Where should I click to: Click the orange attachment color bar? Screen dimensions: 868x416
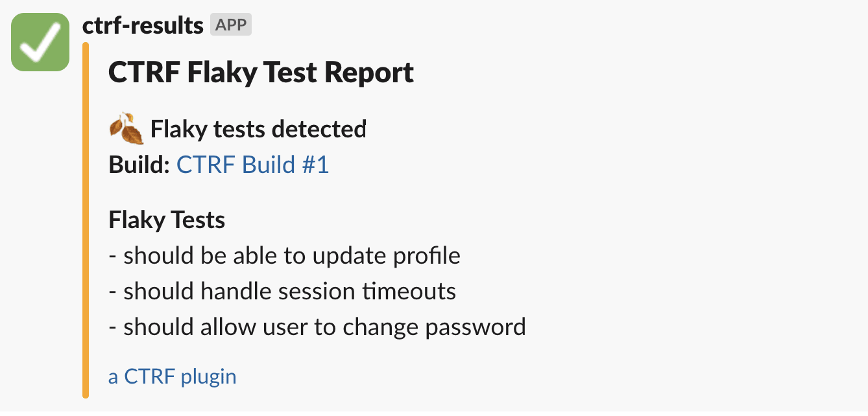coord(86,220)
